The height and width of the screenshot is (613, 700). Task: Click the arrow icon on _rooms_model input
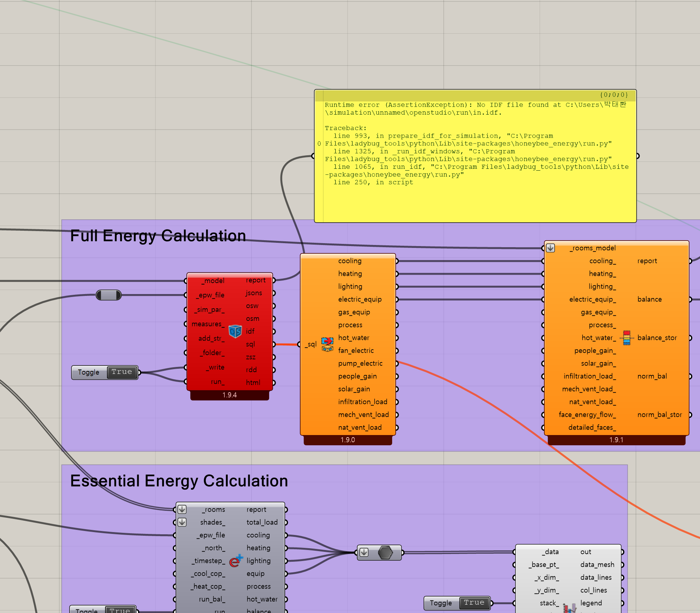550,248
